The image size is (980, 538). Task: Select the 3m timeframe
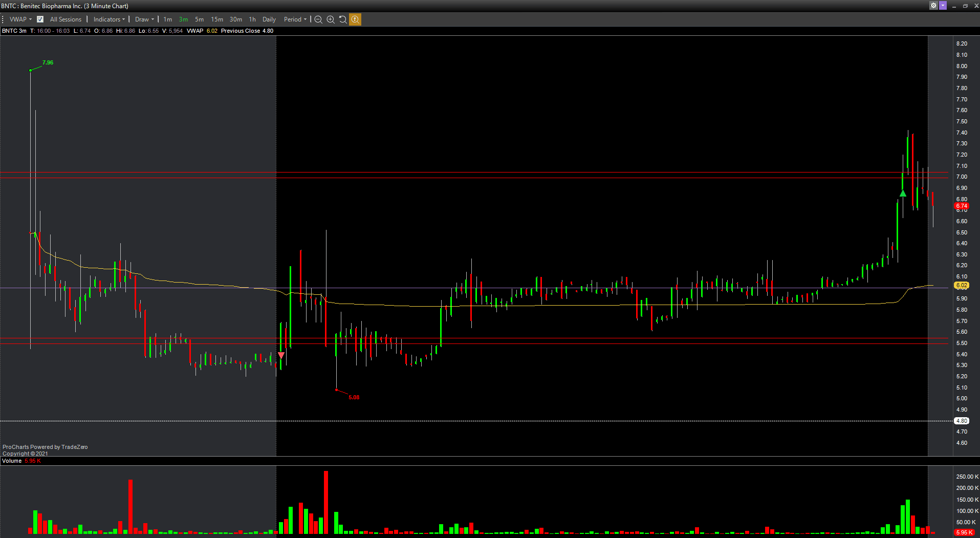click(x=183, y=19)
